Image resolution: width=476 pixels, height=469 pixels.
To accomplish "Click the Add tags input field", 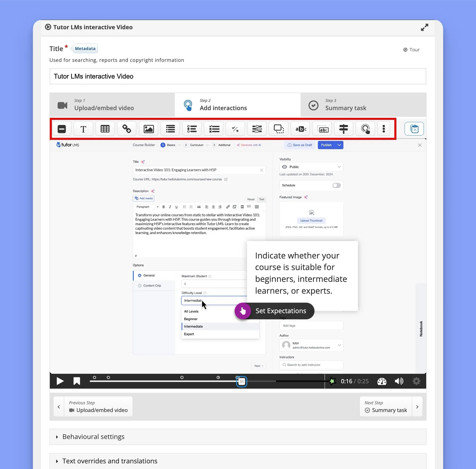I will 311,326.
